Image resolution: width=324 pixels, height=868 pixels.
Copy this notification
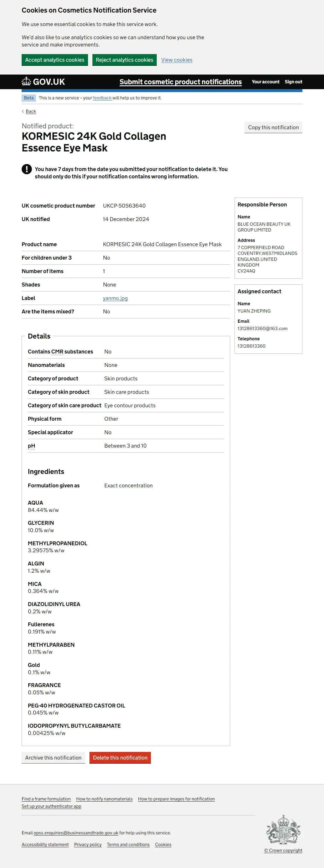[x=273, y=127]
